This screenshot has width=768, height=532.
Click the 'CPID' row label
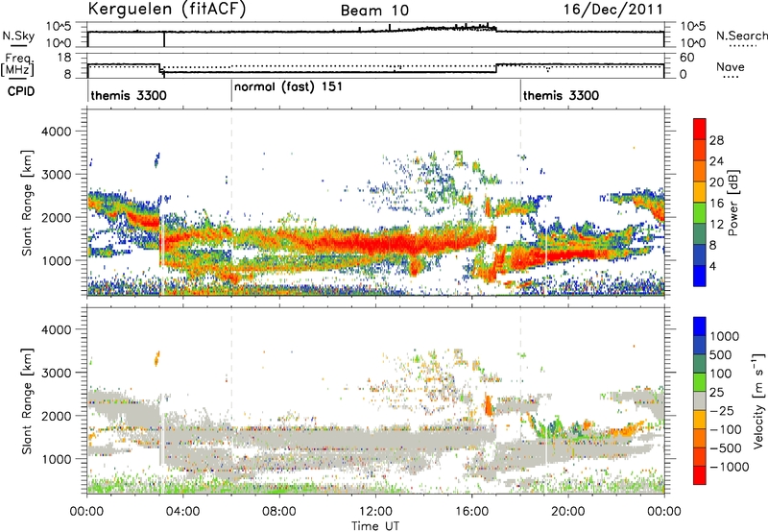point(21,91)
